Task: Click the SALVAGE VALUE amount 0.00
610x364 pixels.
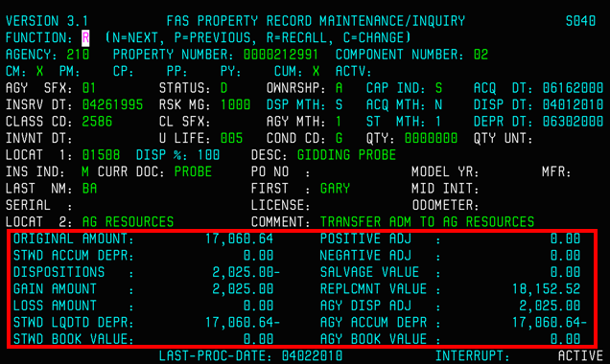Action: [x=565, y=272]
